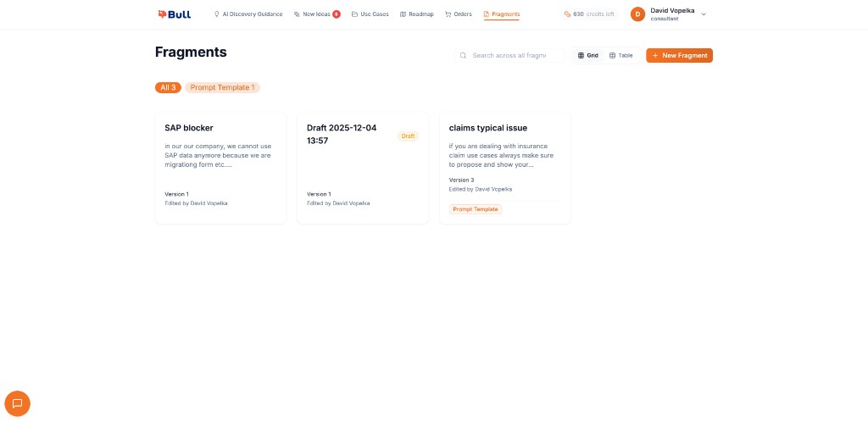The image size is (868, 427).
Task: Open the SAP blocker fragment card
Action: (220, 168)
